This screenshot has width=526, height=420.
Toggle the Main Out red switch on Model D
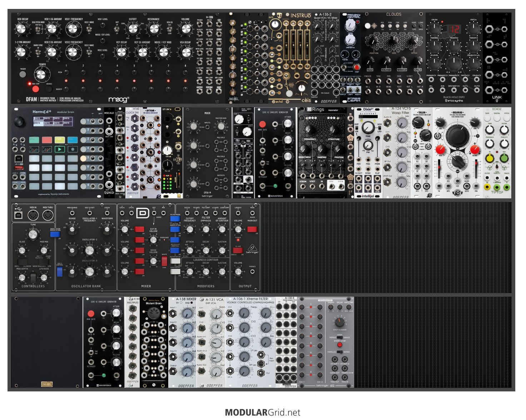click(x=252, y=229)
